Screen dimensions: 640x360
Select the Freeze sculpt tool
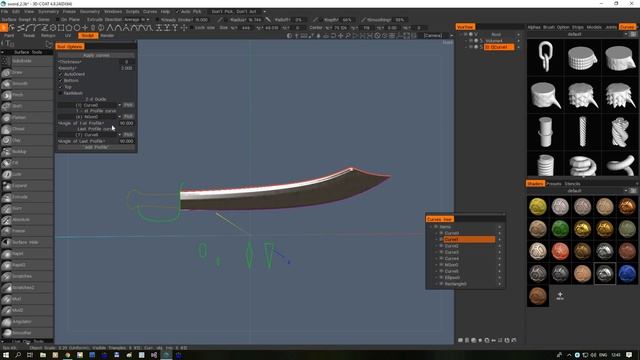click(x=27, y=231)
